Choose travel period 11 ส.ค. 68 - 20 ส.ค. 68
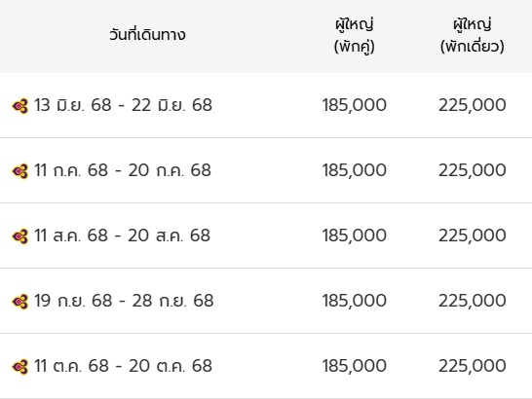Screen dimensions: 532x399 point(122,236)
